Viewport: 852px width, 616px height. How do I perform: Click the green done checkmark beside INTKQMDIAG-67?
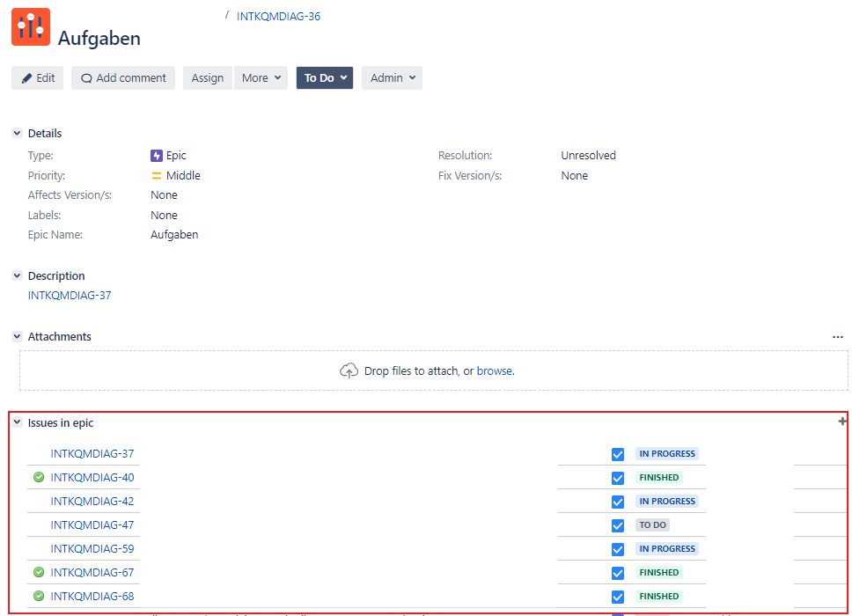pyautogui.click(x=39, y=573)
